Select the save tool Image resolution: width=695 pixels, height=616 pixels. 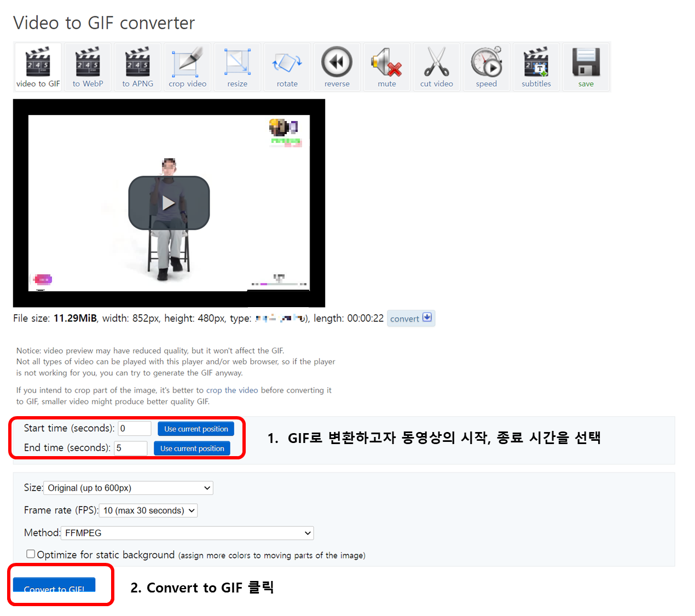coord(586,66)
